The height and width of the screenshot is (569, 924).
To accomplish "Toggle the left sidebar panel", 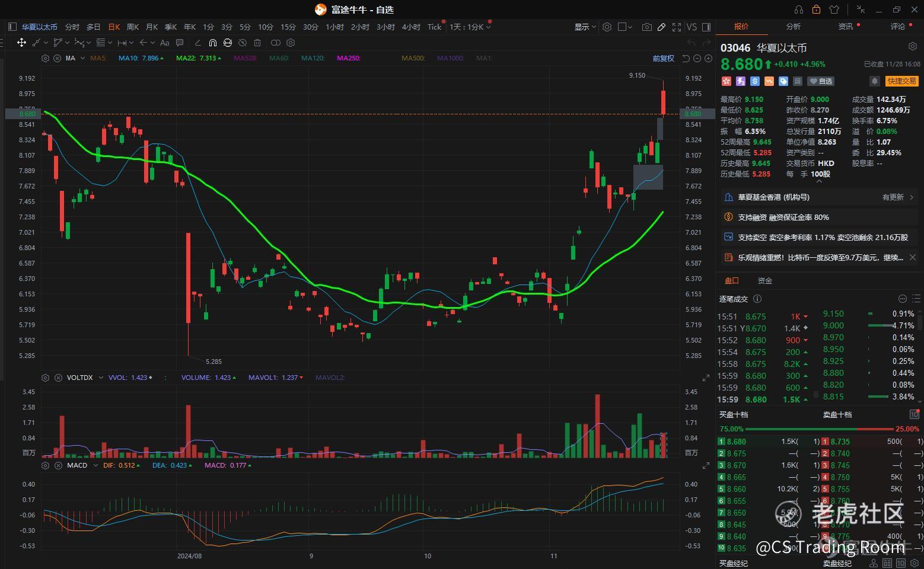I will [x=12, y=27].
